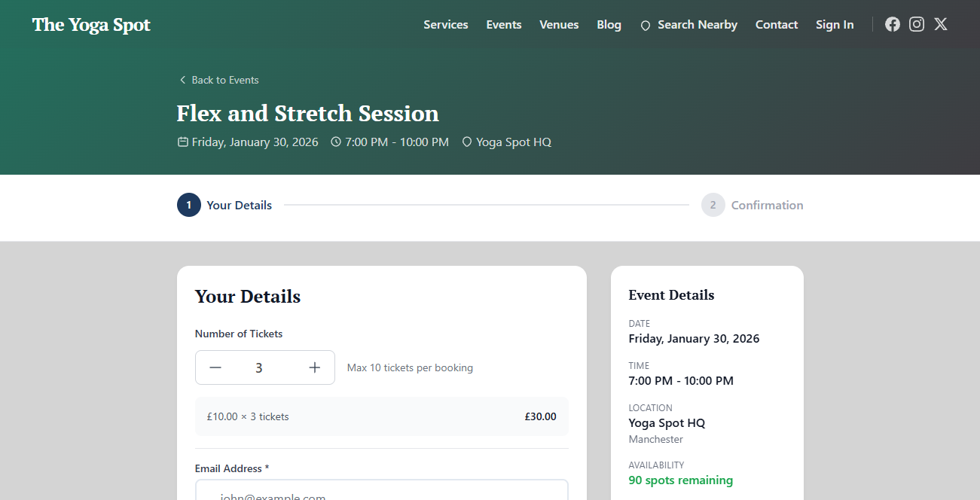The height and width of the screenshot is (500, 980).
Task: Click the Your Details form heading
Action: (x=248, y=297)
